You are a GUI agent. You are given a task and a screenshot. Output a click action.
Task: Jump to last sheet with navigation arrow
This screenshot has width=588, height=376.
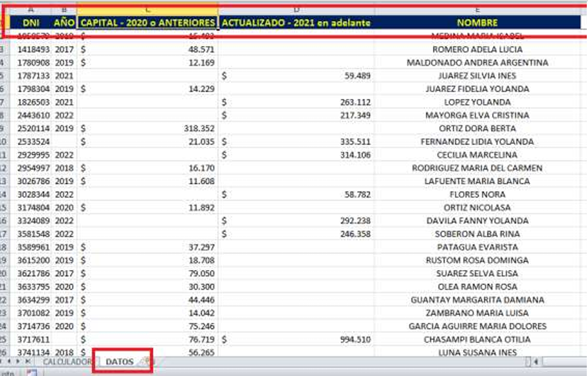click(x=29, y=361)
